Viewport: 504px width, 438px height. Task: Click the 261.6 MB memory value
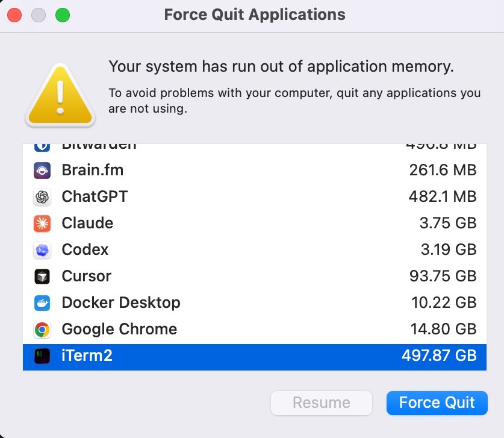coord(443,170)
